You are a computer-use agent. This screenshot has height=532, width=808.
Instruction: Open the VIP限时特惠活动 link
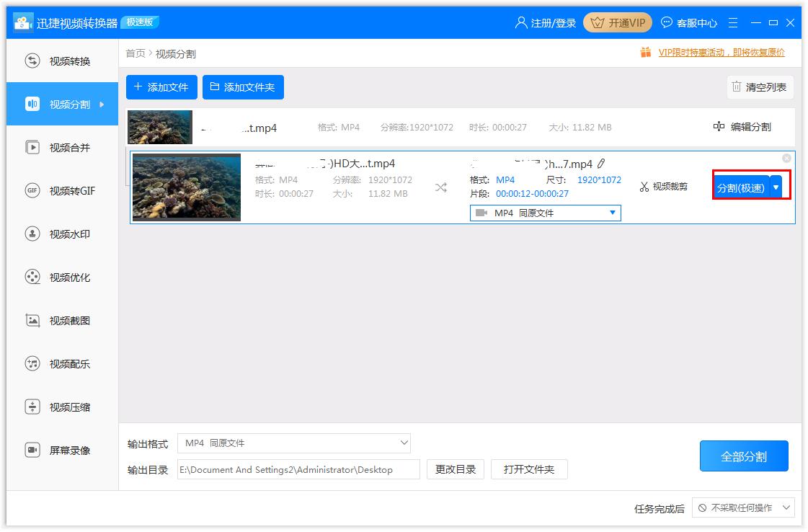(721, 52)
